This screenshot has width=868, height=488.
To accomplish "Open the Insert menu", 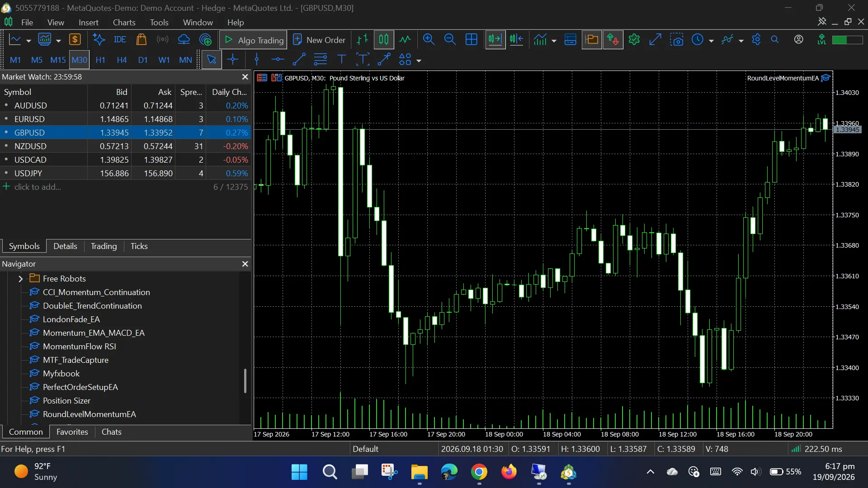I will point(88,22).
